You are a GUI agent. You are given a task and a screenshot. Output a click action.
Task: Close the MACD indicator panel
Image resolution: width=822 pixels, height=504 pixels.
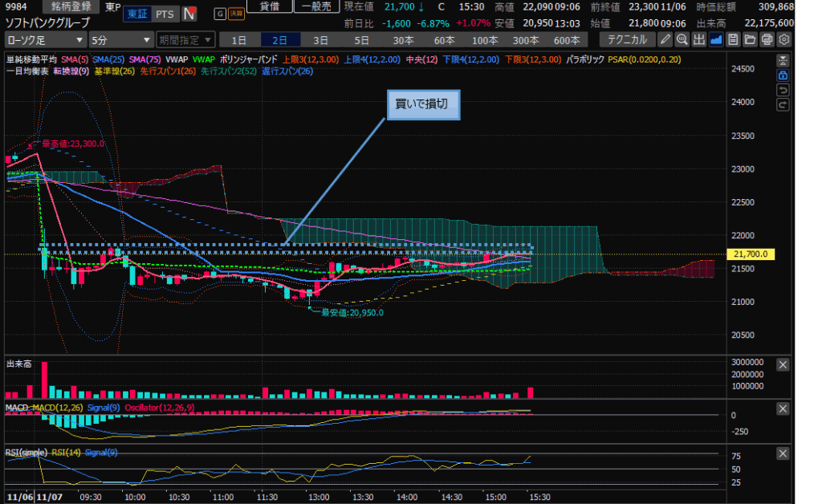click(x=783, y=408)
